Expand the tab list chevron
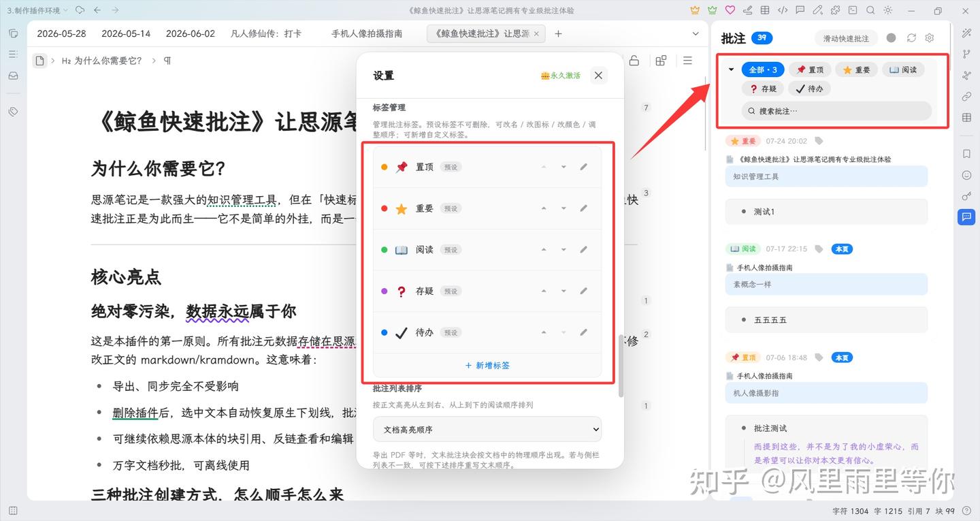The image size is (980, 521). [x=696, y=33]
